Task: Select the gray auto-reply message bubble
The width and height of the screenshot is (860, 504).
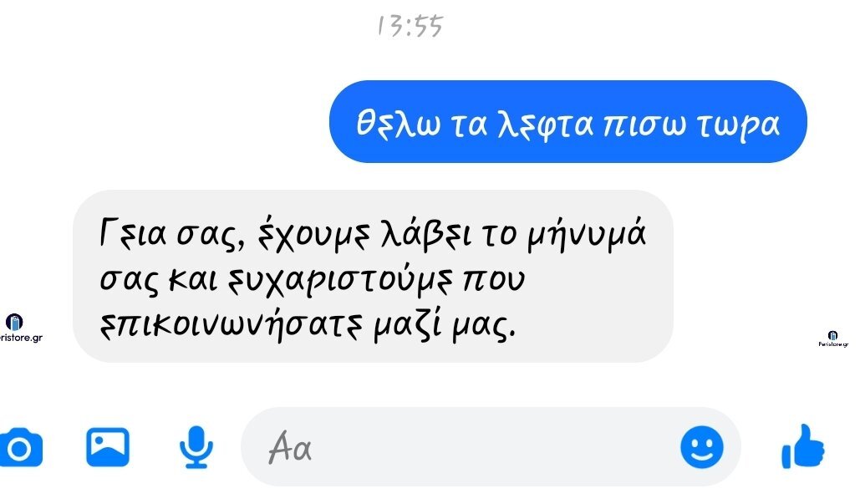Action: [x=373, y=276]
